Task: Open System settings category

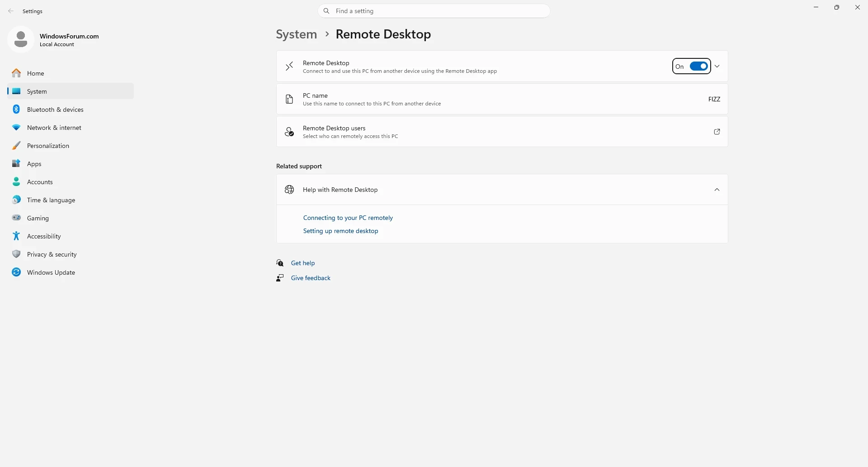Action: (x=71, y=91)
